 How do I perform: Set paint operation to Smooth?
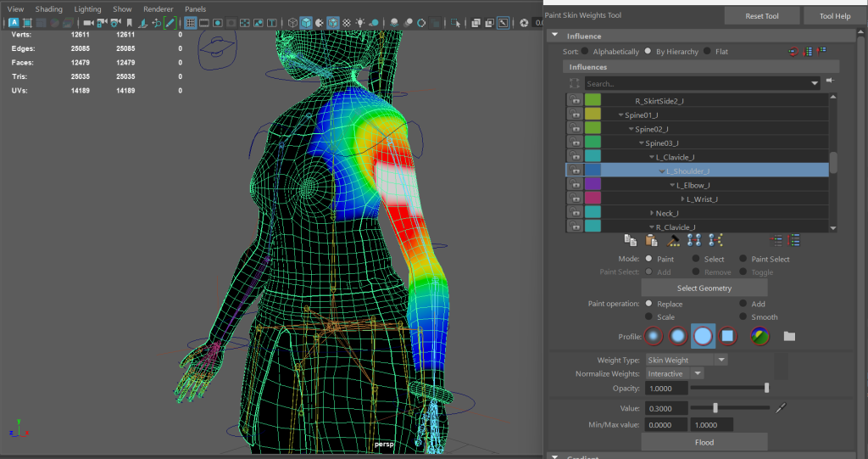point(743,317)
